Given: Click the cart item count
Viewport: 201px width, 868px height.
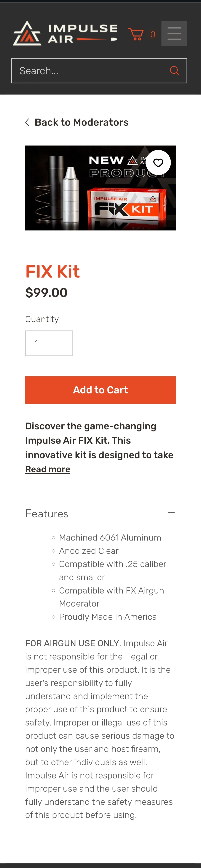Looking at the screenshot, I should click(152, 34).
